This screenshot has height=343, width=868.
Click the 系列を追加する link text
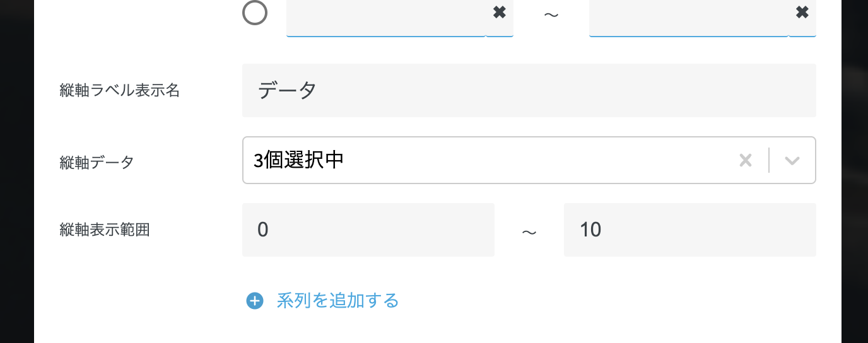(337, 301)
